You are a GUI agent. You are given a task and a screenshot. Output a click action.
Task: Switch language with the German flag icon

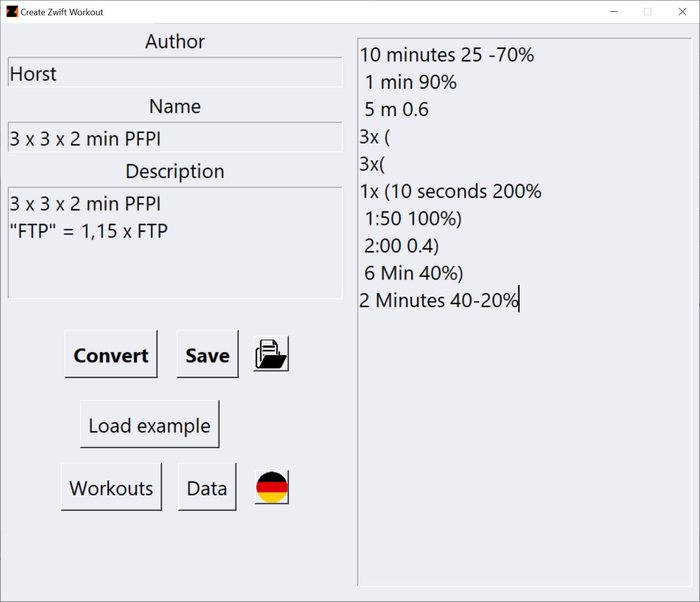(271, 487)
